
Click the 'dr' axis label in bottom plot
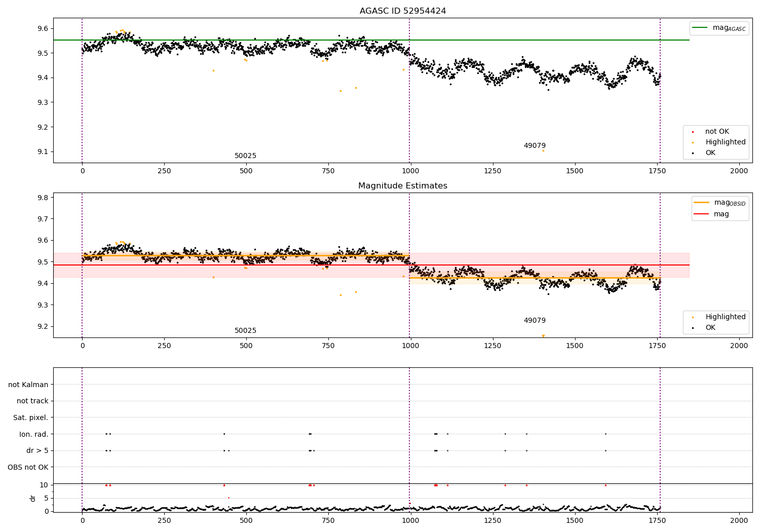pyautogui.click(x=33, y=498)
